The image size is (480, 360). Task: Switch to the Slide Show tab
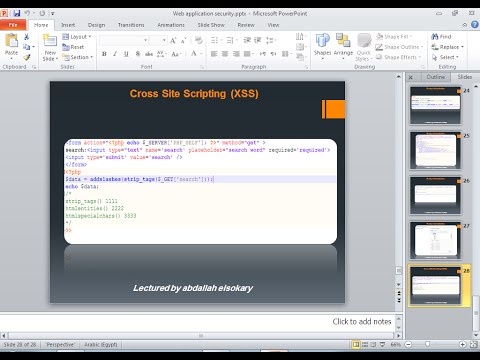point(211,25)
